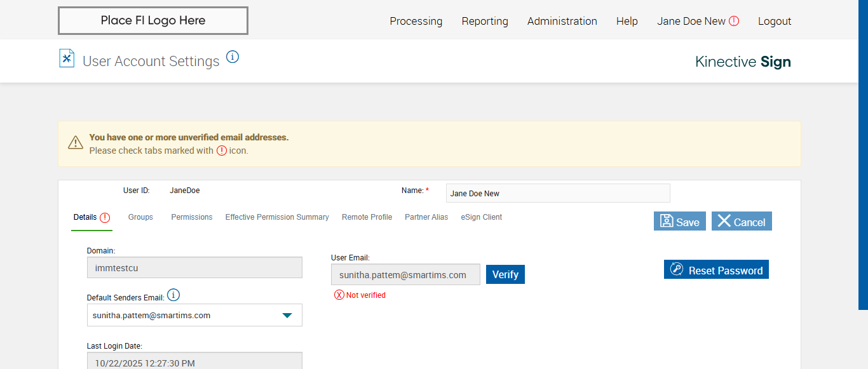Click the warning triangle in the yellow banner

point(76,142)
